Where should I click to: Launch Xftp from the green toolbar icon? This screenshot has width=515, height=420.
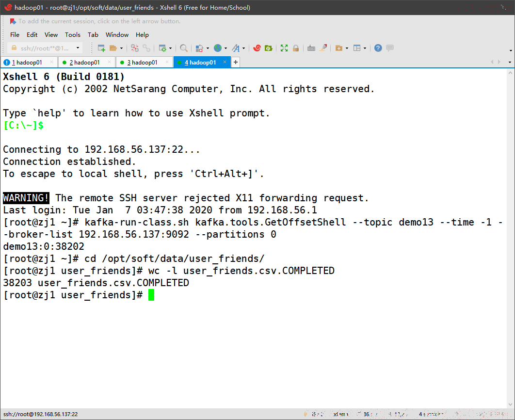(268, 48)
